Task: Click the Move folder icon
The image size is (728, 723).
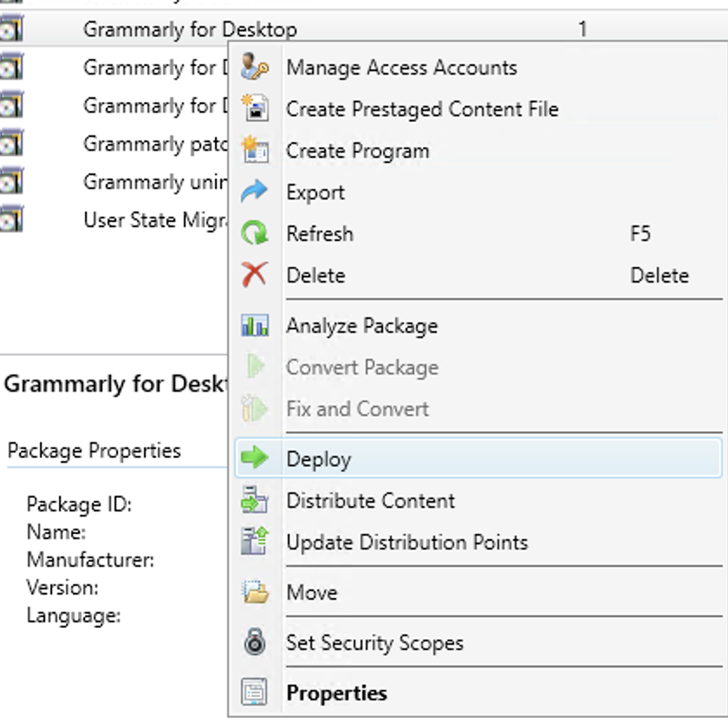Action: coord(255,593)
